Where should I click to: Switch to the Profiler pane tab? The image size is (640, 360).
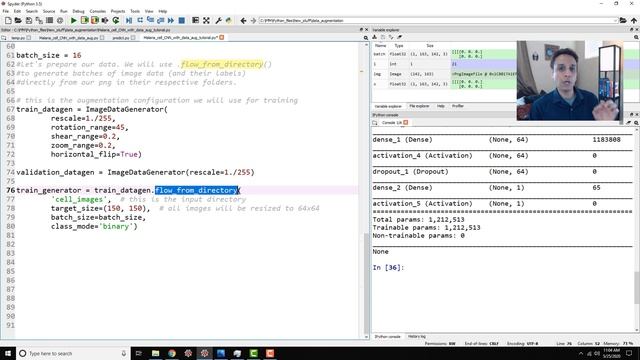point(458,106)
